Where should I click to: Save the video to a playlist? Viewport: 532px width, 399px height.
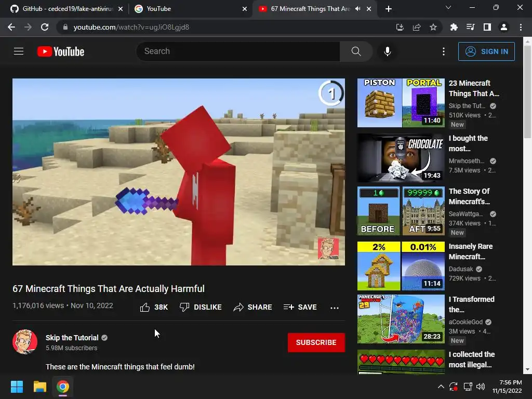[x=300, y=307]
